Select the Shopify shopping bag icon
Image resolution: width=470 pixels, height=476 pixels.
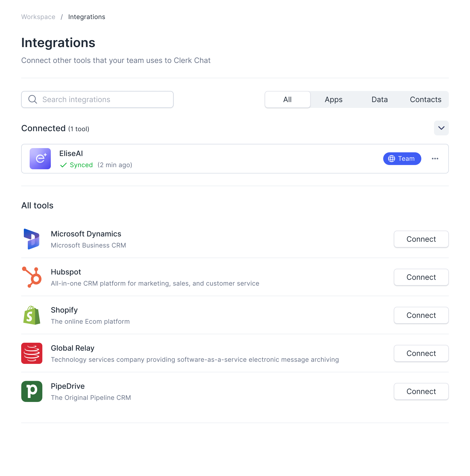31,315
